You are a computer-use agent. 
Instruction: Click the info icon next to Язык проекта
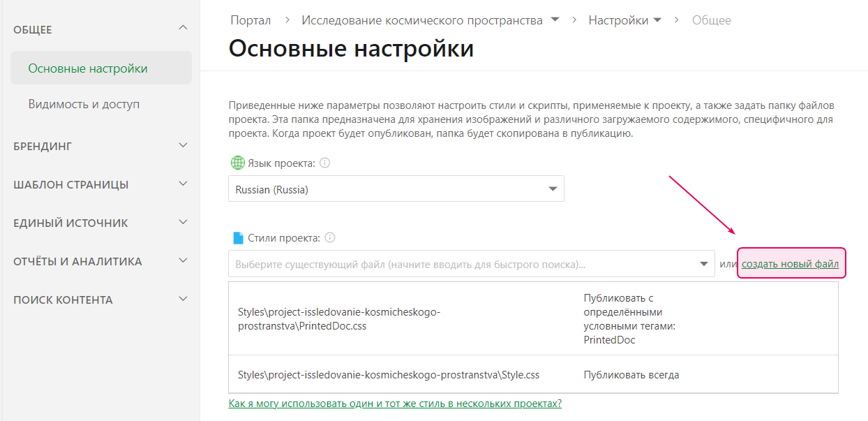324,162
